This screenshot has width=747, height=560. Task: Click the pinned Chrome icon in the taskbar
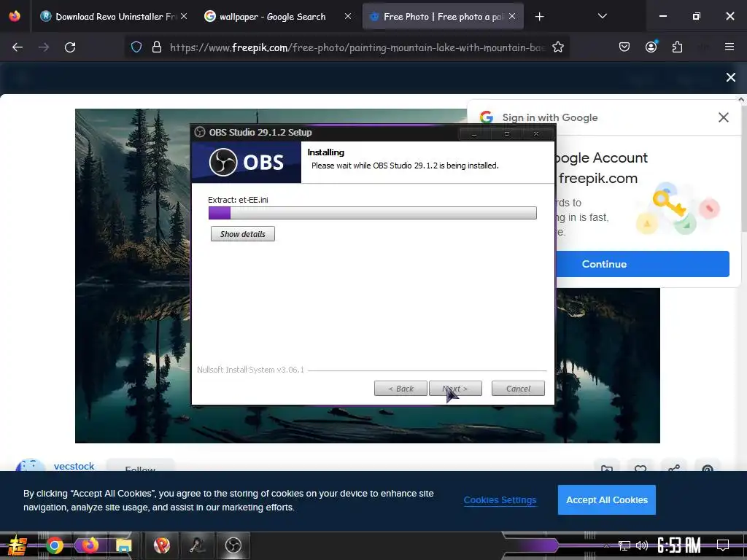(55, 545)
